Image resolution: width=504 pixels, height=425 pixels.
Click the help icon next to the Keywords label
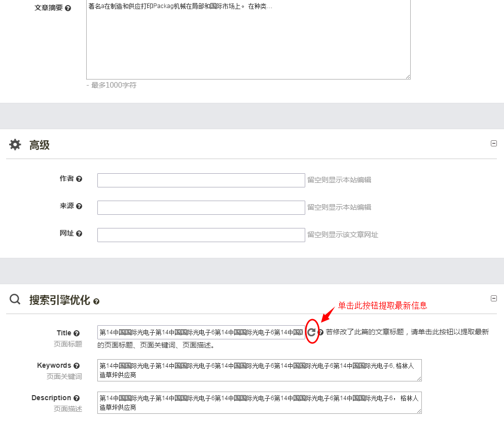point(77,365)
